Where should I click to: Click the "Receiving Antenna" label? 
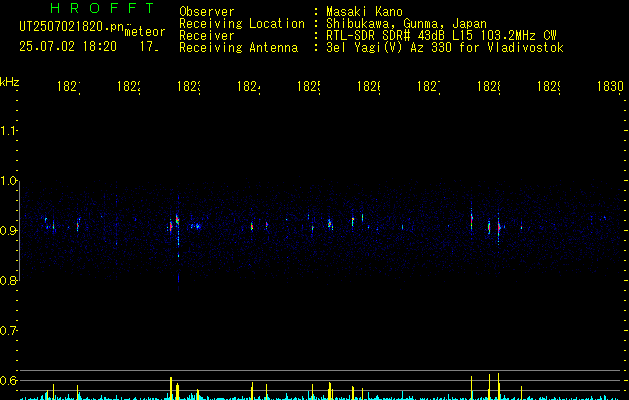238,48
